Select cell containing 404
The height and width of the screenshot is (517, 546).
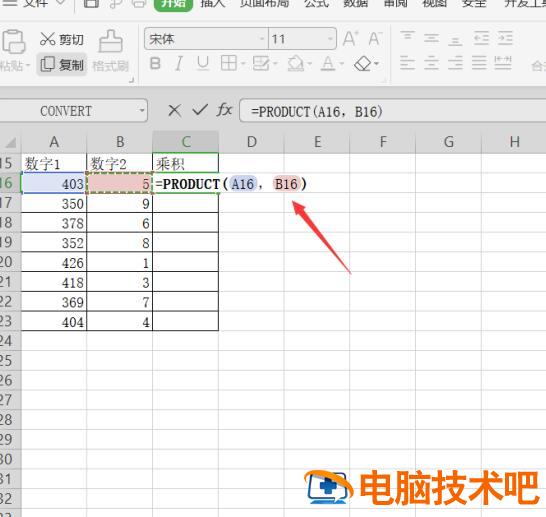click(x=54, y=321)
